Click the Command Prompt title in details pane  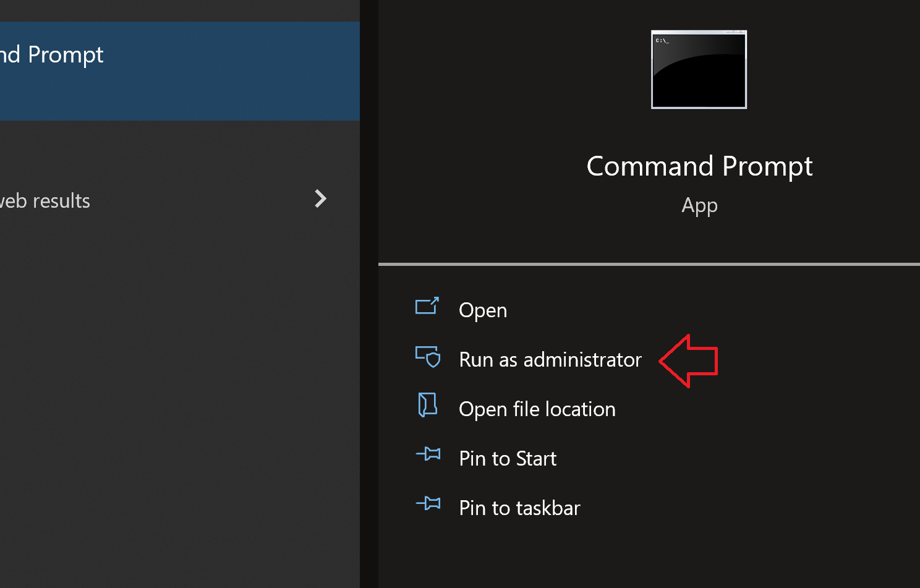click(699, 166)
